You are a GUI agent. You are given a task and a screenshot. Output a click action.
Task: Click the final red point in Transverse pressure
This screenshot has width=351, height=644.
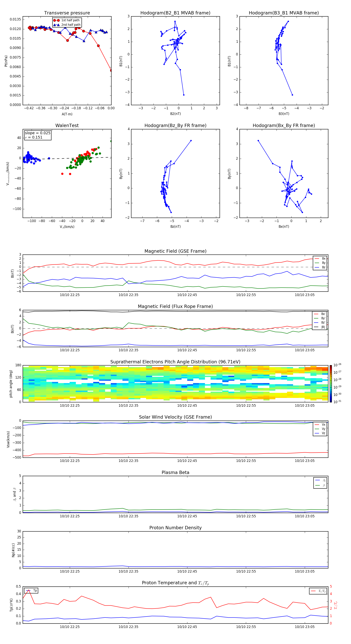point(111,70)
